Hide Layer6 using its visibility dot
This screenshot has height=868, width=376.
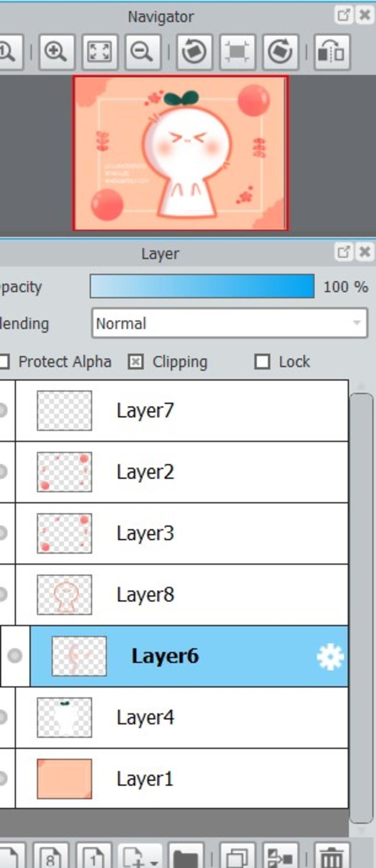coord(15,656)
